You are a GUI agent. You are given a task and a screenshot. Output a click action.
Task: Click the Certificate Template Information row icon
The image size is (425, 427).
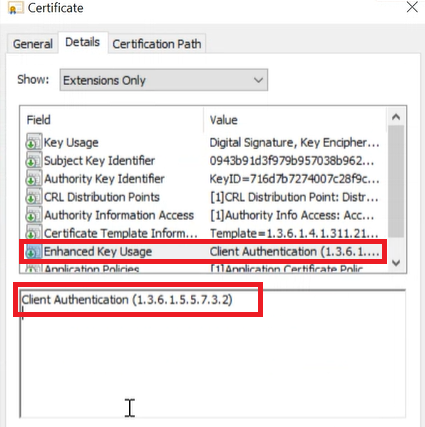click(34, 232)
